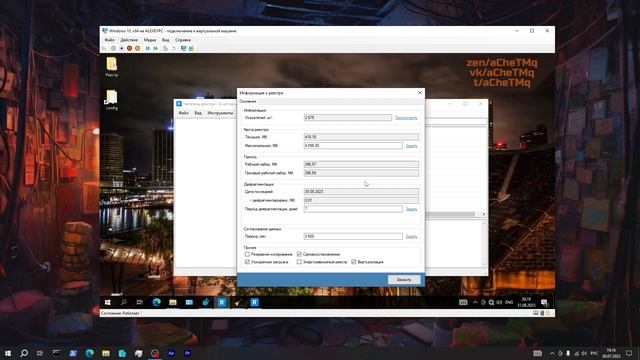Click the grey Start VM toolbar icon

coord(113,48)
